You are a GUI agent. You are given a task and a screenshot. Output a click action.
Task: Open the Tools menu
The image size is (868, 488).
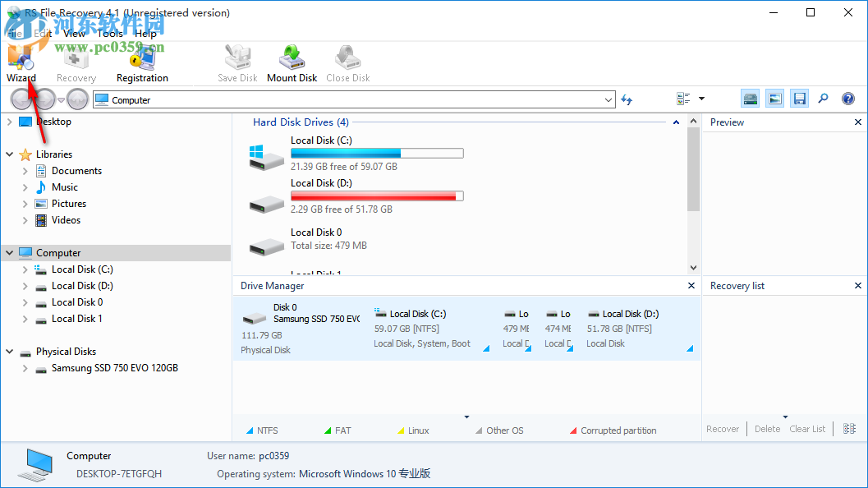[x=109, y=34]
